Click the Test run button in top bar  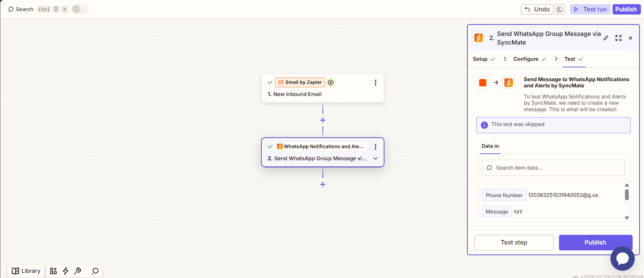point(590,9)
